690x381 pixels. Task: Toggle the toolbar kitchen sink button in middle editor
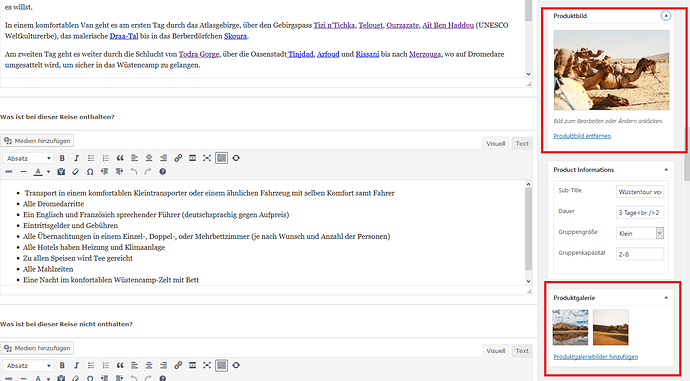(221, 158)
